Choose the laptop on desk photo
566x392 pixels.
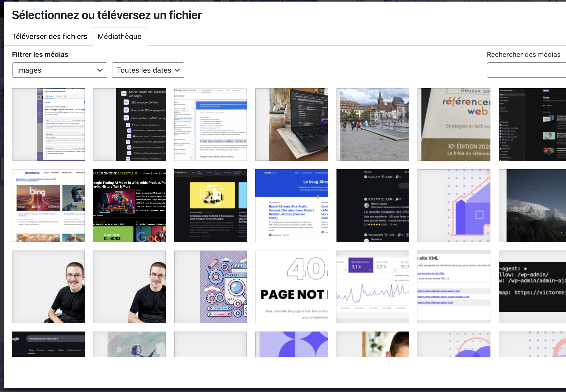[292, 125]
